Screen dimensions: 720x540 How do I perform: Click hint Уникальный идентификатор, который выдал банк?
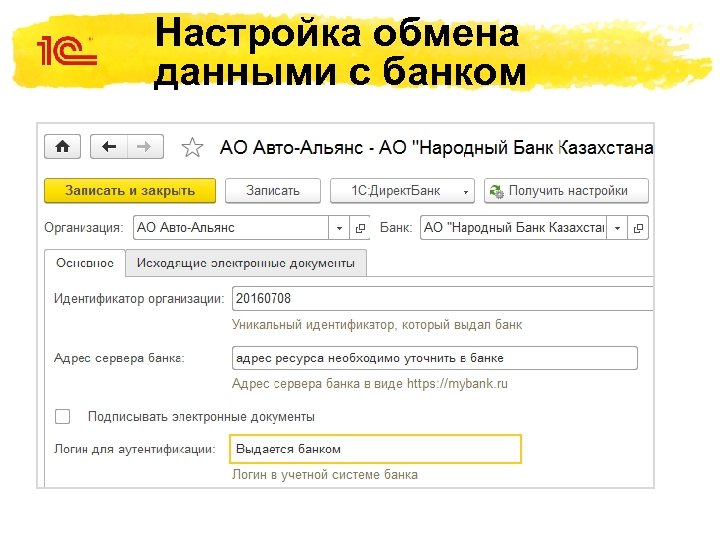377,325
